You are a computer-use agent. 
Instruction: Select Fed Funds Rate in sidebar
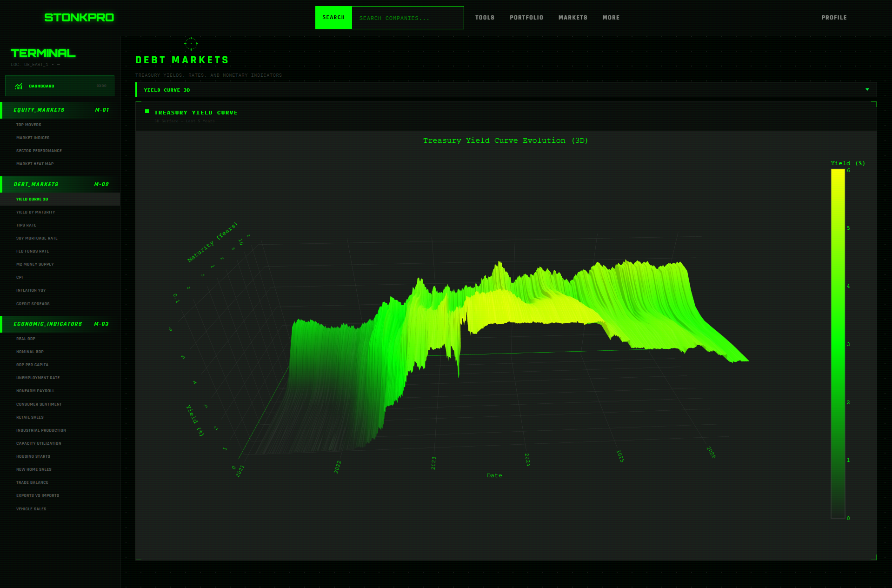click(x=33, y=251)
